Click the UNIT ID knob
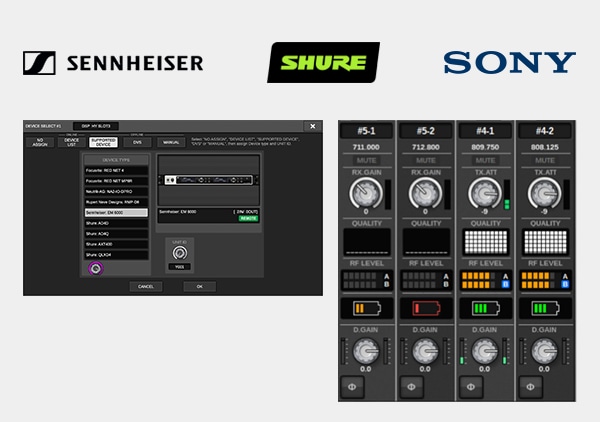This screenshot has height=422, width=600. 181,253
